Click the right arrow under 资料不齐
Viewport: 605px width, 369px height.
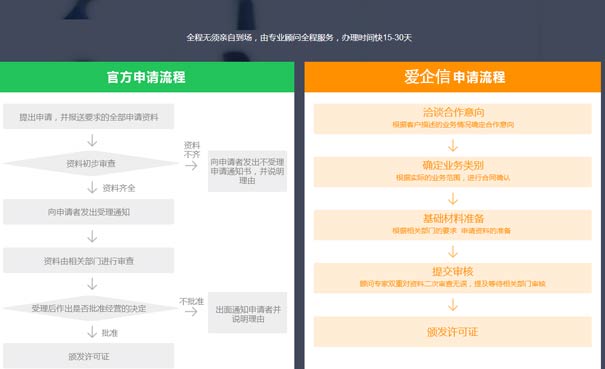[x=191, y=166]
